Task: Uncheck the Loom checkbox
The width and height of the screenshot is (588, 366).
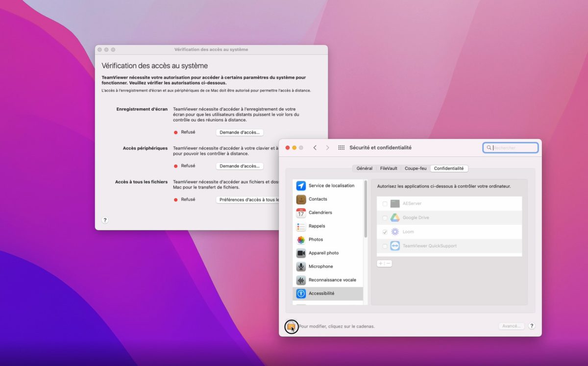Action: (385, 232)
